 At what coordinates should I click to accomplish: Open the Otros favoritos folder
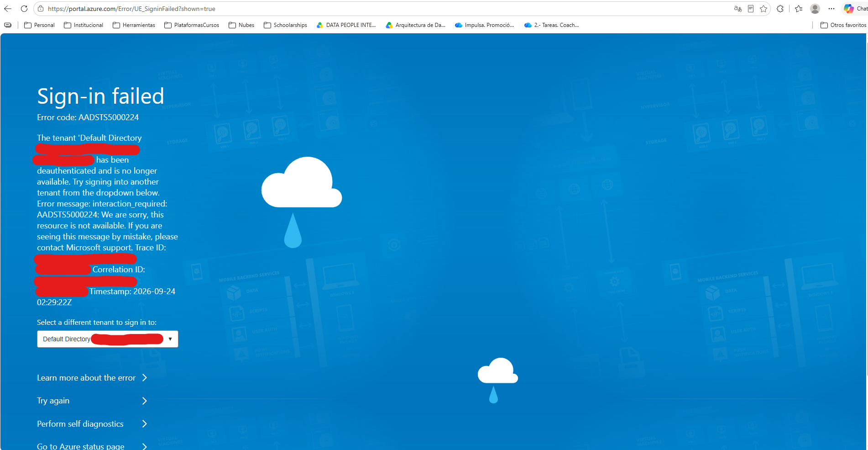[843, 25]
